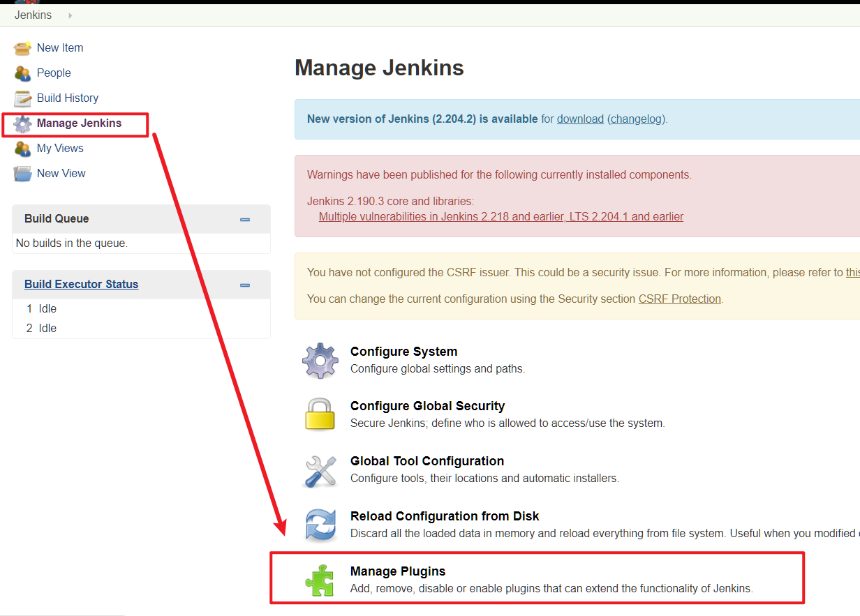The height and width of the screenshot is (616, 860).
Task: Click executor row '1 Idle'
Action: coord(141,308)
